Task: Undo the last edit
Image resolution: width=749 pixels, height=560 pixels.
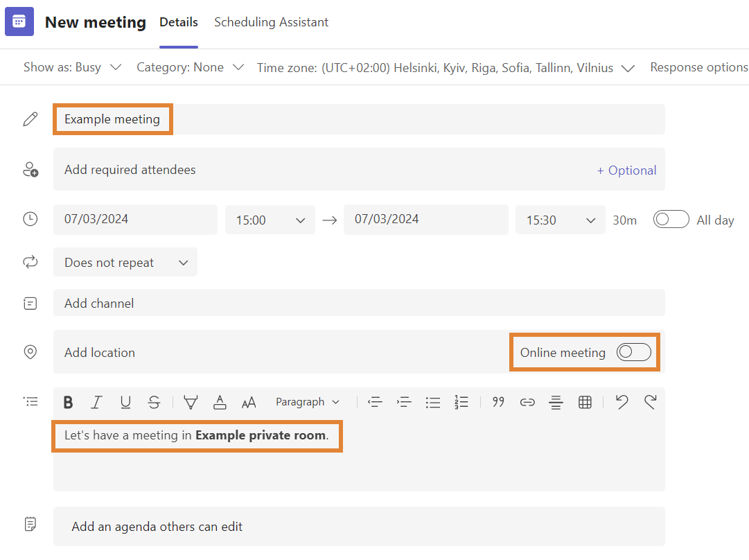Action: pos(622,402)
